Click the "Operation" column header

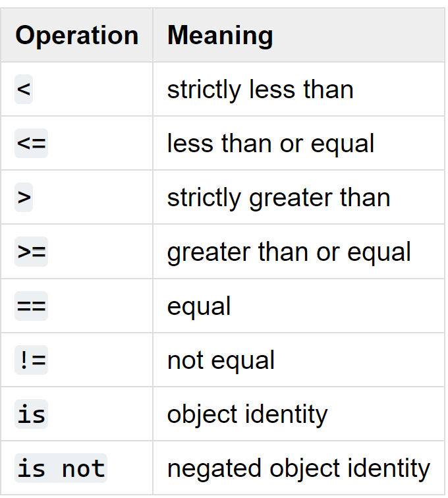pyautogui.click(x=76, y=36)
